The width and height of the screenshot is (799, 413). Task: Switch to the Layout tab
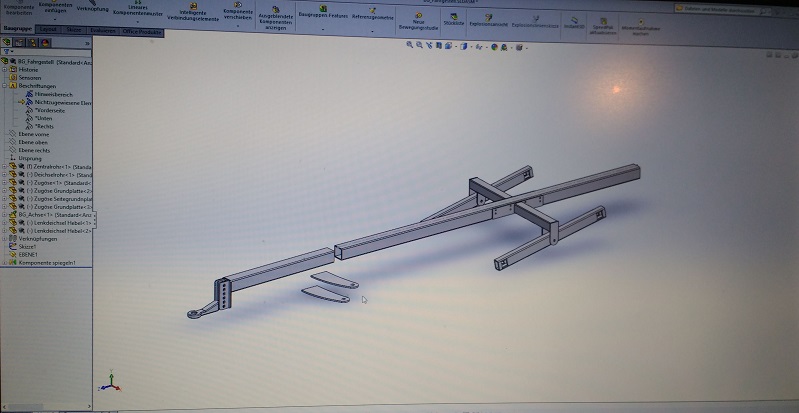pos(47,31)
